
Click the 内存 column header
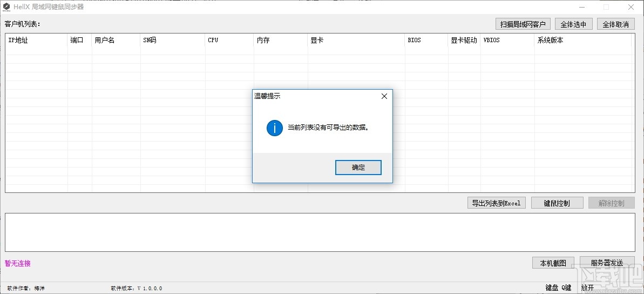click(281, 41)
